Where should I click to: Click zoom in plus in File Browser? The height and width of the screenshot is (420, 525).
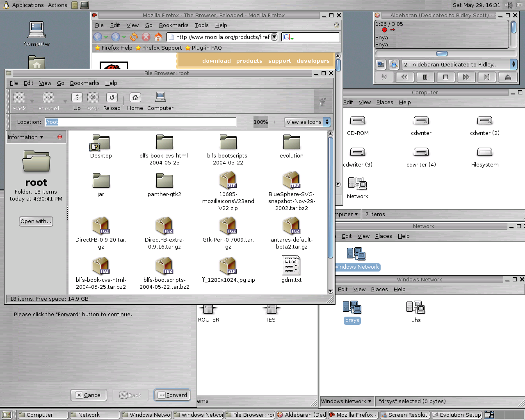274,122
